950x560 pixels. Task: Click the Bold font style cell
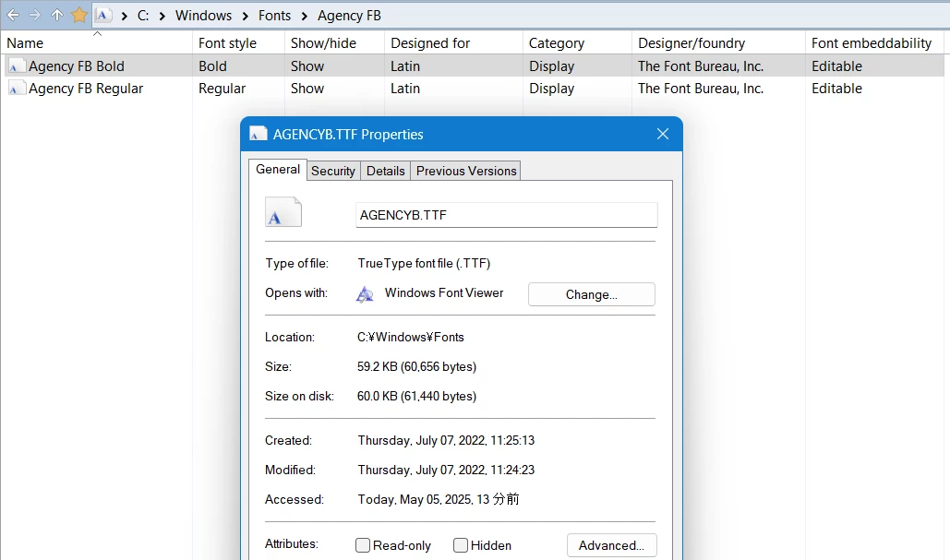212,66
